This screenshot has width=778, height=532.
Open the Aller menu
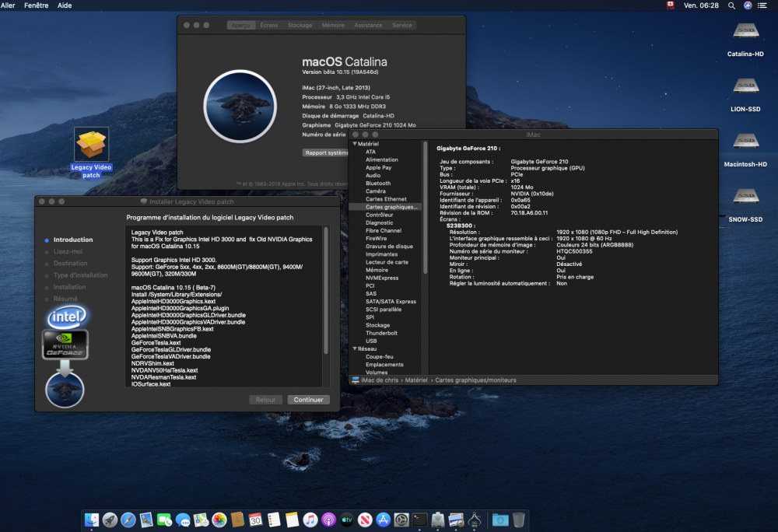(8, 5)
